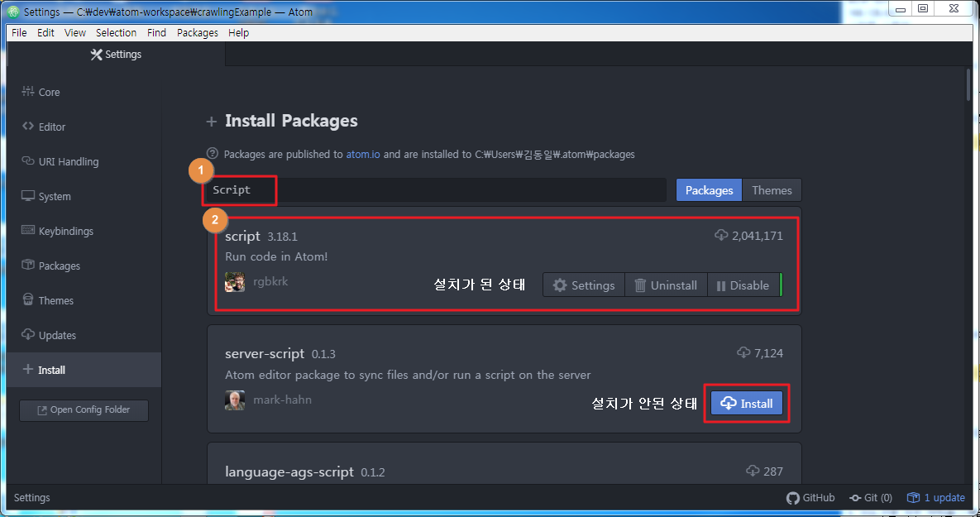The width and height of the screenshot is (980, 517).
Task: Click the server-script version 0.1.3
Action: click(x=323, y=355)
